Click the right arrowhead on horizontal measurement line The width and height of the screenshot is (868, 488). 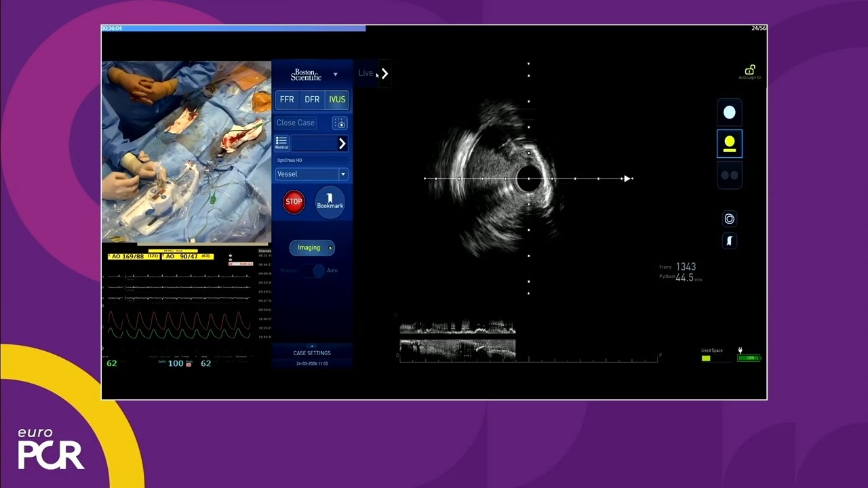coord(627,179)
